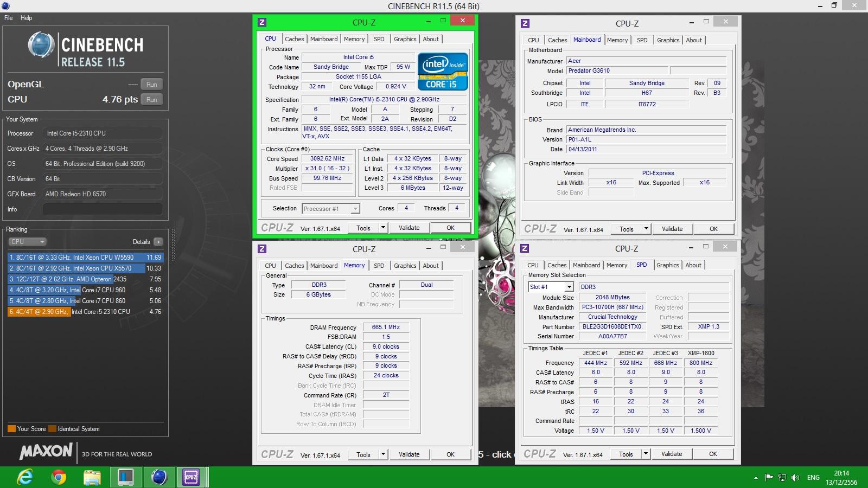Open Google Chrome from the taskbar
868x488 pixels.
pyautogui.click(x=59, y=477)
